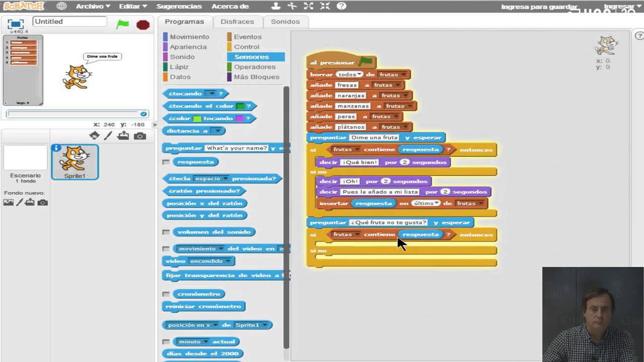Submit the answer check button on stage
644x362 pixels.
[143, 114]
